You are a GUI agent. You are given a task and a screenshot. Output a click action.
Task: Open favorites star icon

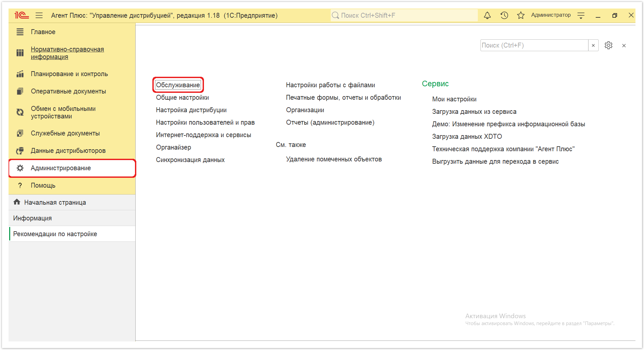521,15
